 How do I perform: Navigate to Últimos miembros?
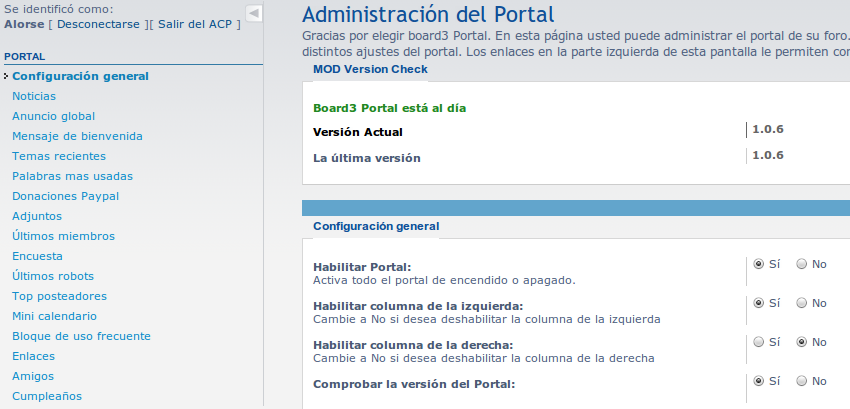pos(63,236)
